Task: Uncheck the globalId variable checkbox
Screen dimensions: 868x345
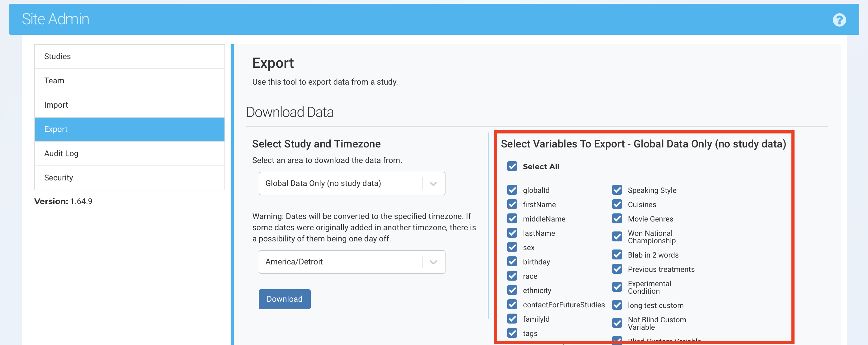Action: (512, 190)
